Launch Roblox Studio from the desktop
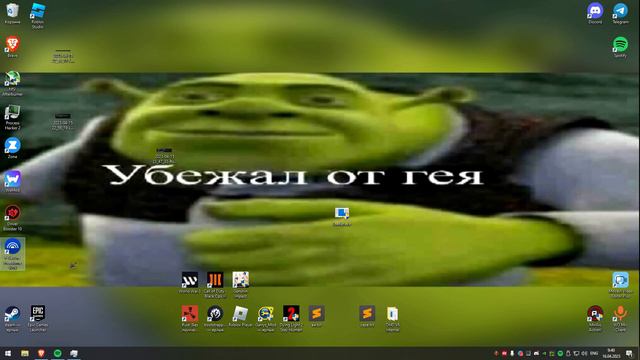The width and height of the screenshot is (640, 360). tap(38, 16)
